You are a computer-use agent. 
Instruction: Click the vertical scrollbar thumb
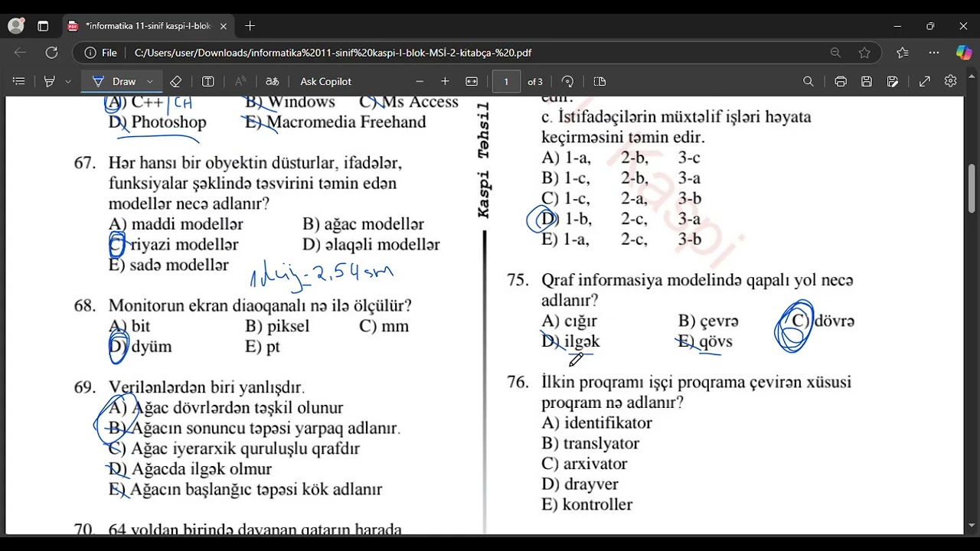click(x=972, y=190)
